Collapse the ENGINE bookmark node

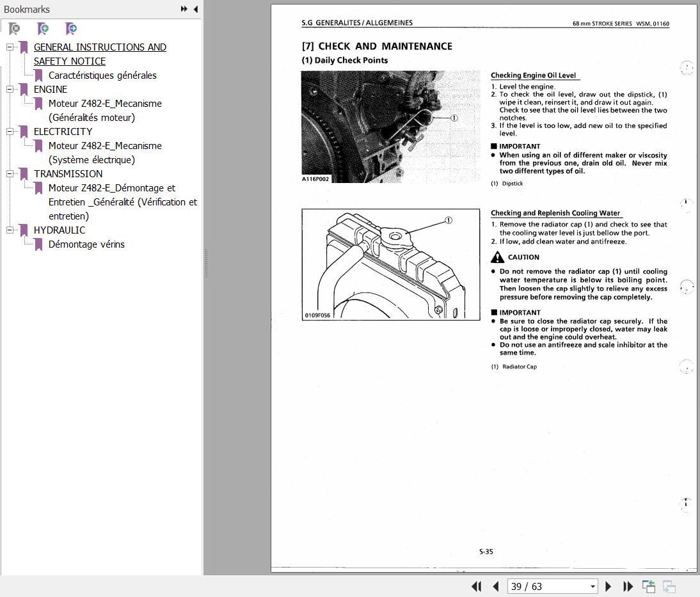[10, 90]
